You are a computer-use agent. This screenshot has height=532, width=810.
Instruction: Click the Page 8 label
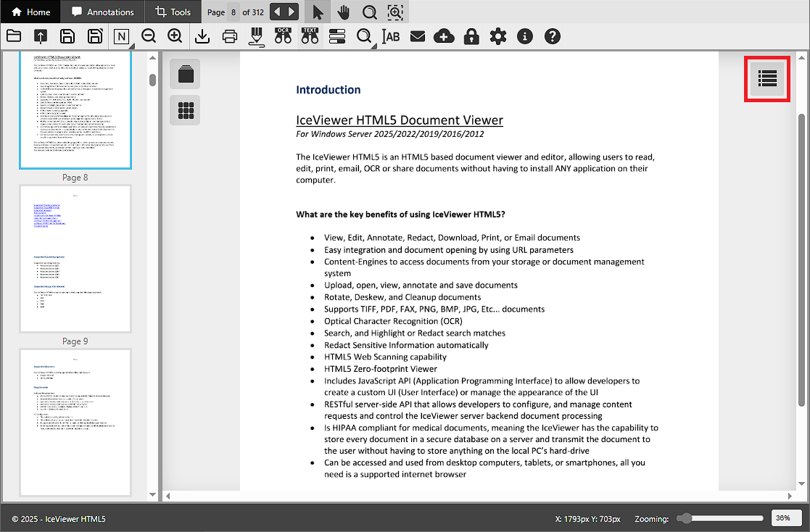pos(75,177)
